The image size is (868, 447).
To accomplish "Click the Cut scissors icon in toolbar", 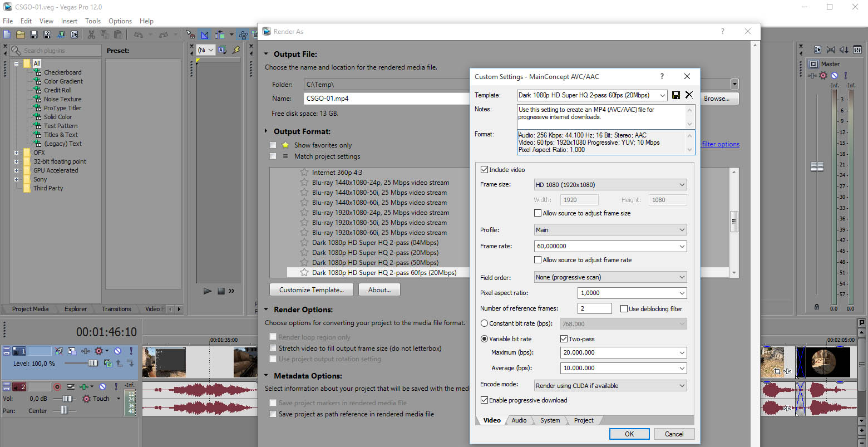I will (91, 35).
